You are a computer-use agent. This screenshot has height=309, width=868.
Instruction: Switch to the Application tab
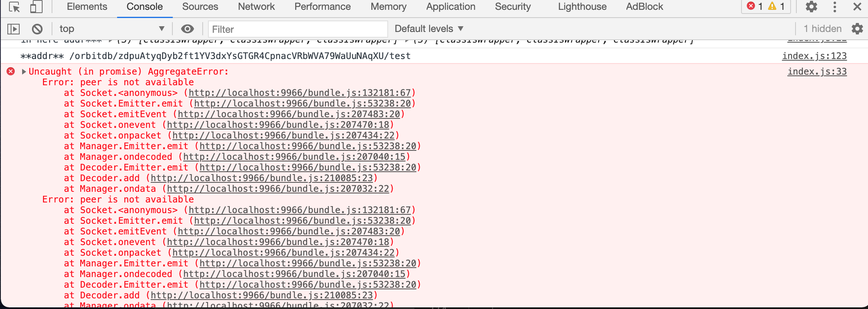[x=450, y=7]
